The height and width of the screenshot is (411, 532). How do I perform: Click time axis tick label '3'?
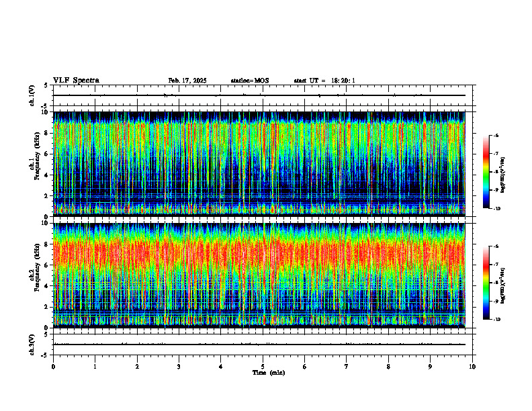point(179,367)
